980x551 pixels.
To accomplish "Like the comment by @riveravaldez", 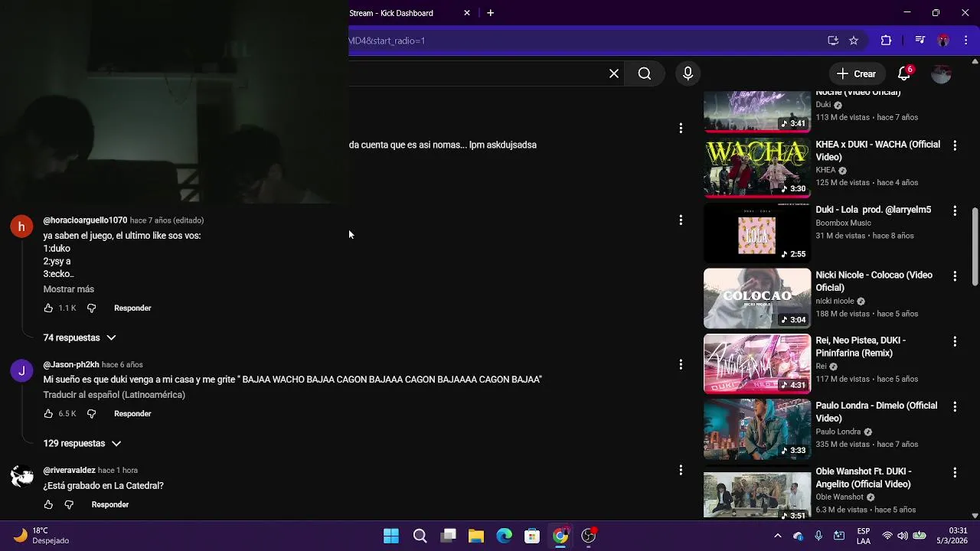I will pos(48,504).
